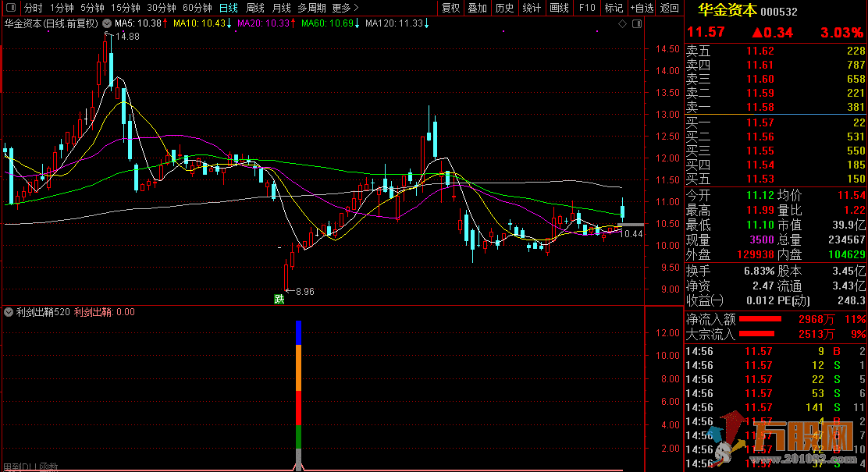Click the MA120: 11.33 label
The image size is (868, 472).
pos(394,23)
